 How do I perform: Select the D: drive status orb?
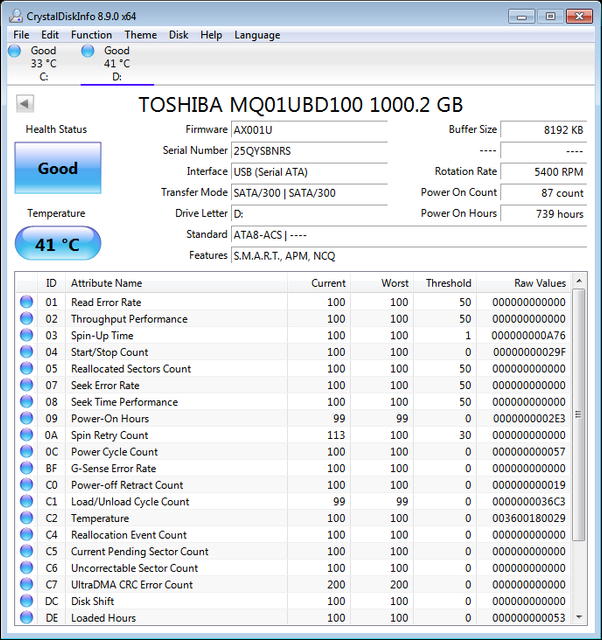[88, 51]
